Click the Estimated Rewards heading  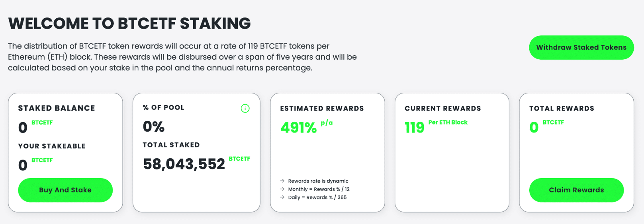coord(322,108)
